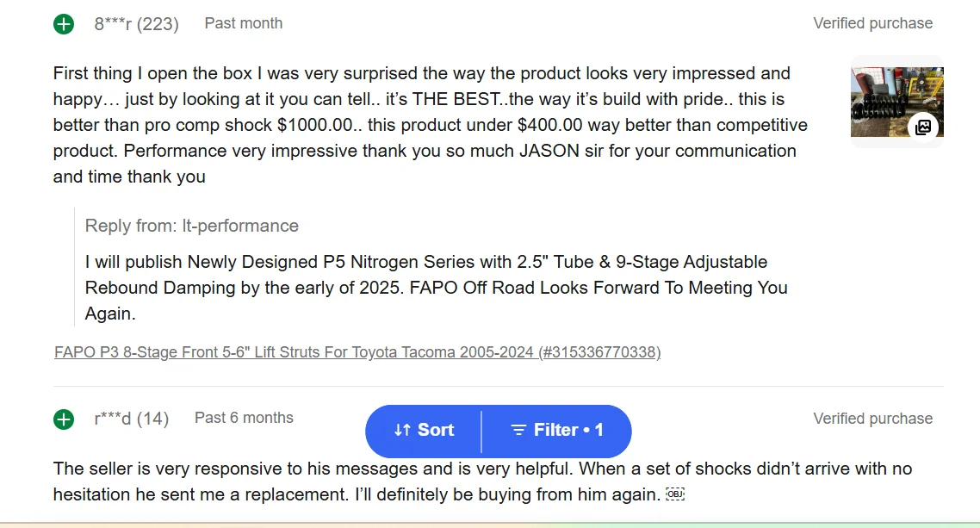Image resolution: width=980 pixels, height=528 pixels.
Task: Click feedback score (223) next to 8***r
Action: tap(158, 24)
